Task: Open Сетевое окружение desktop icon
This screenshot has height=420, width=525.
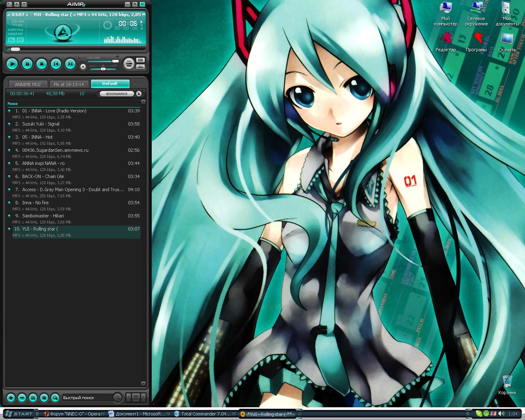Action: pos(476,14)
